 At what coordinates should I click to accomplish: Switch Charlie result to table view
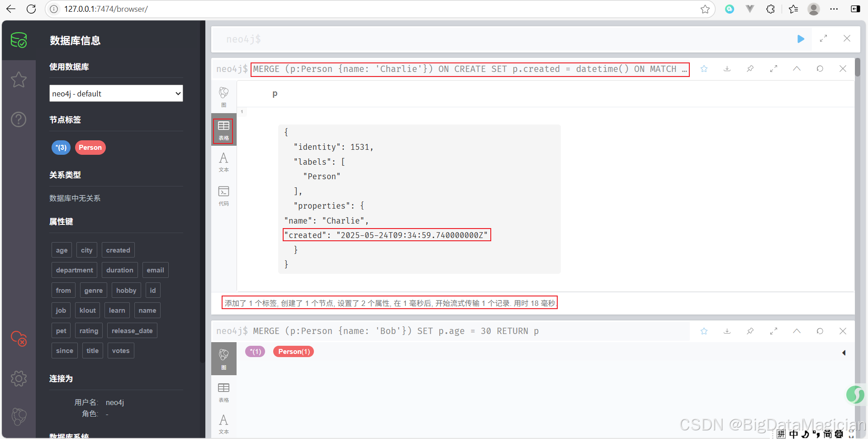click(224, 130)
